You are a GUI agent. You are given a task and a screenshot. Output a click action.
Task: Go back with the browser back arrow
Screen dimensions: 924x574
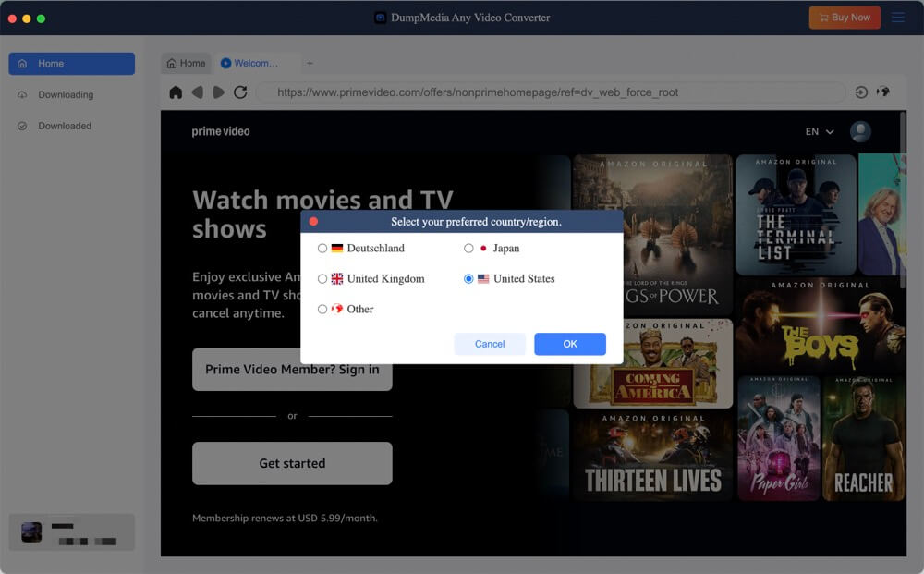tap(198, 92)
